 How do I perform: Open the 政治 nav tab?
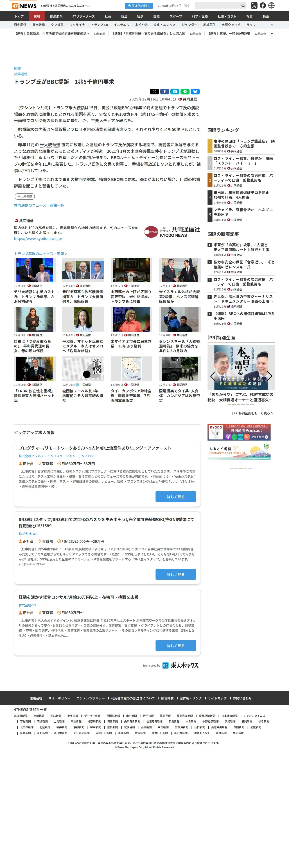click(x=124, y=16)
